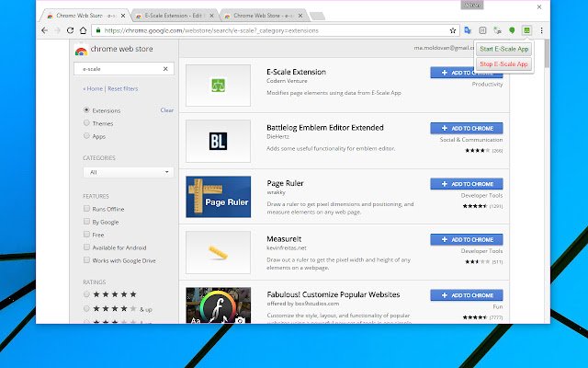Viewport: 588px width, 368px height.
Task: Add Fabulous extension to Chrome
Action: pos(467,295)
